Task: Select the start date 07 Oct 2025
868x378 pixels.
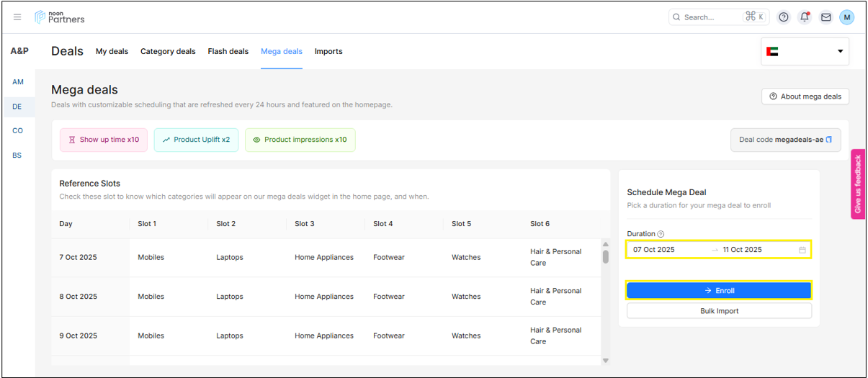Action: pos(654,250)
